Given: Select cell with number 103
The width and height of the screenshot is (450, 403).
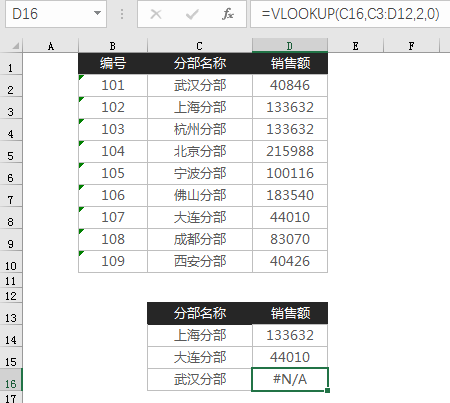Looking at the screenshot, I should 113,129.
